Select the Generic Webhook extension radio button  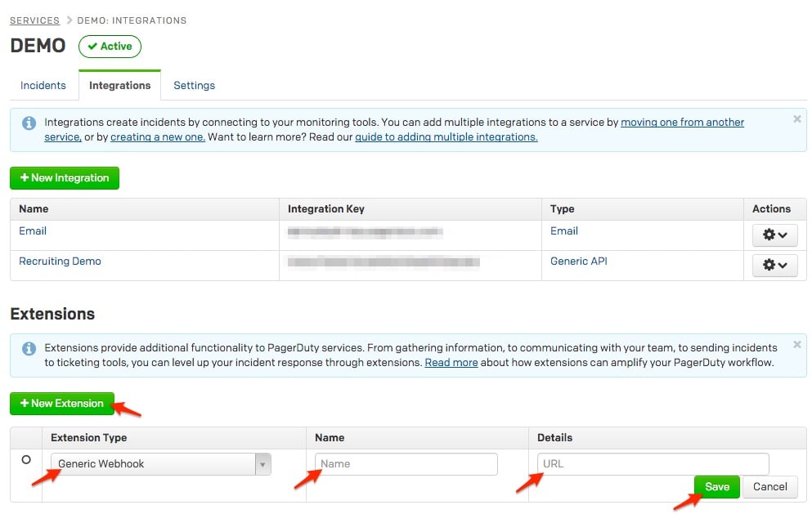point(26,460)
